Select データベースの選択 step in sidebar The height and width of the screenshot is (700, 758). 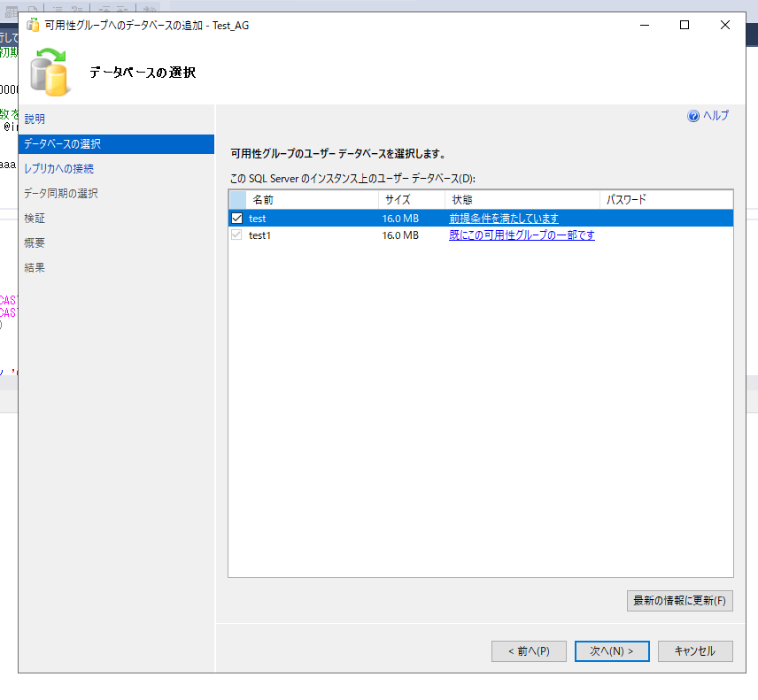tap(116, 144)
